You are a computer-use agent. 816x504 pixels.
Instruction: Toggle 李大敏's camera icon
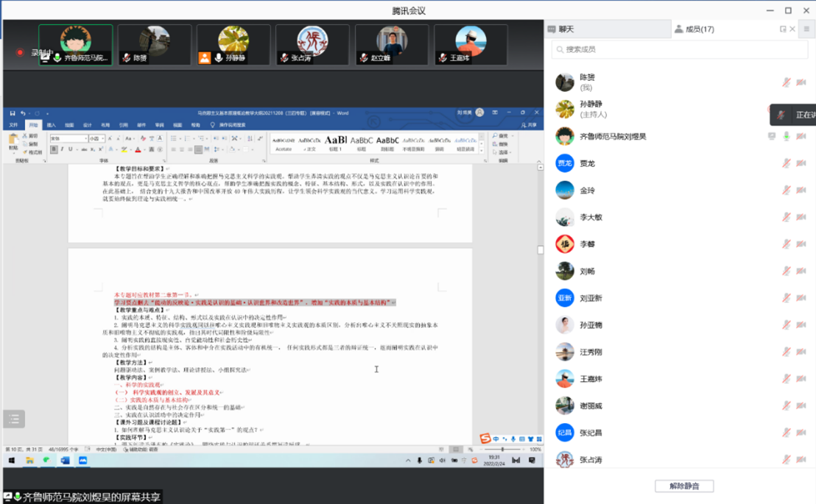(x=801, y=217)
